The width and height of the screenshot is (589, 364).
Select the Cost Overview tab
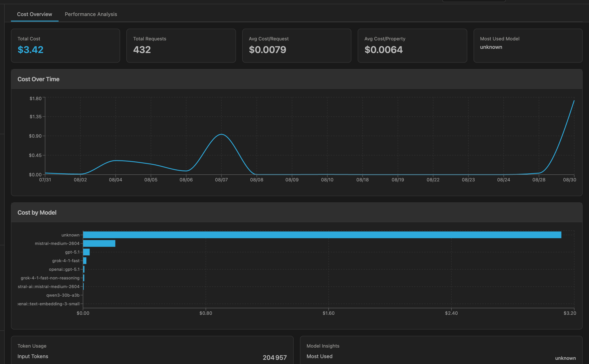[35, 14]
